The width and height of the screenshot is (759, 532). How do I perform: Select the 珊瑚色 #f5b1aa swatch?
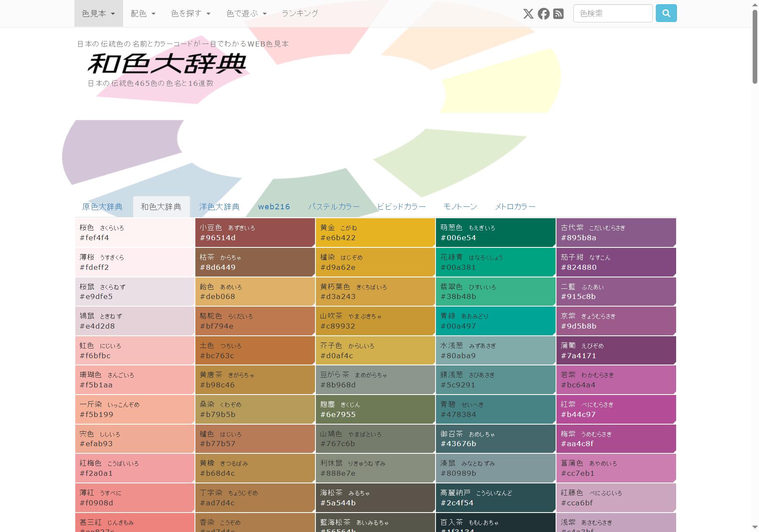tap(134, 380)
